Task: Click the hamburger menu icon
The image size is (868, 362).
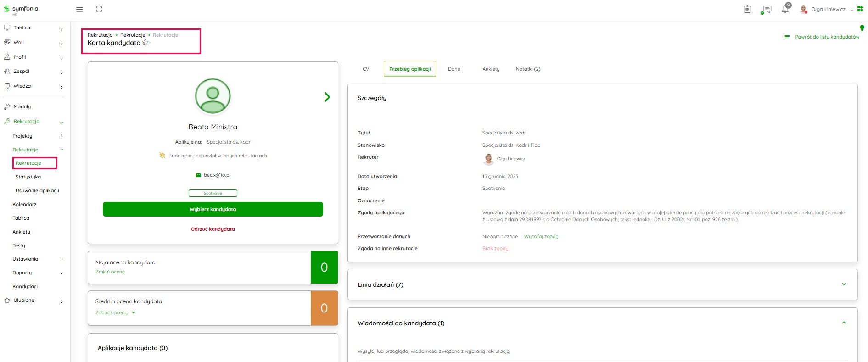Action: pyautogui.click(x=79, y=9)
